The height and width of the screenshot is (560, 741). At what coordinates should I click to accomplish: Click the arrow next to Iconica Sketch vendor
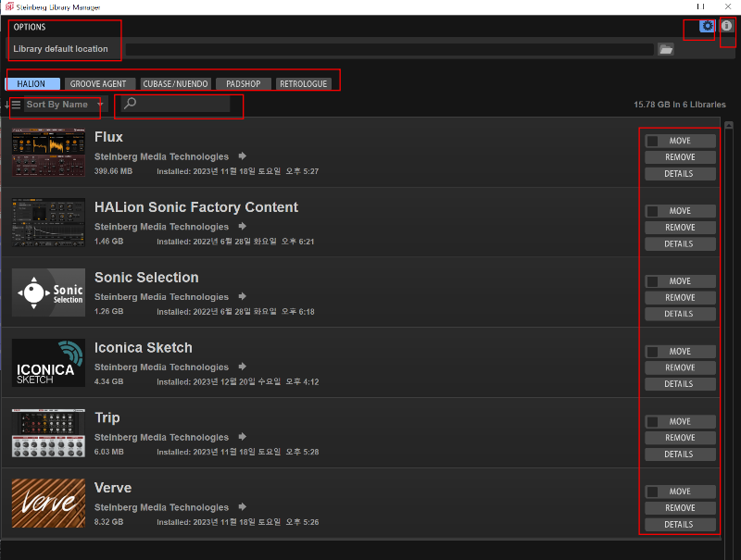(x=243, y=367)
